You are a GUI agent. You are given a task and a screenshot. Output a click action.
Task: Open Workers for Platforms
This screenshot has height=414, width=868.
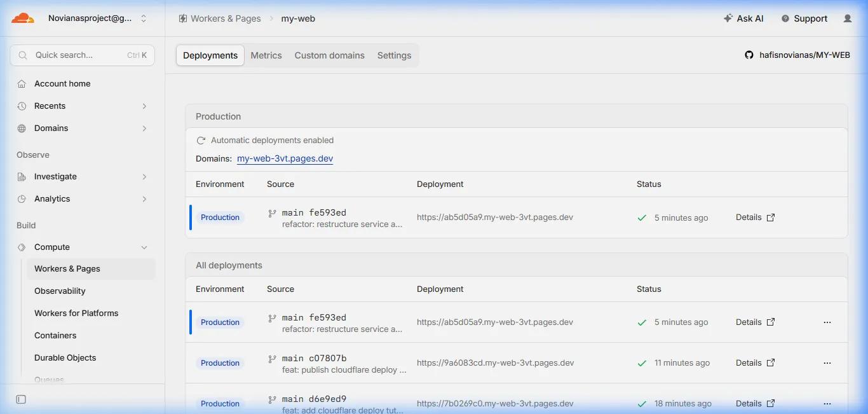pyautogui.click(x=76, y=314)
